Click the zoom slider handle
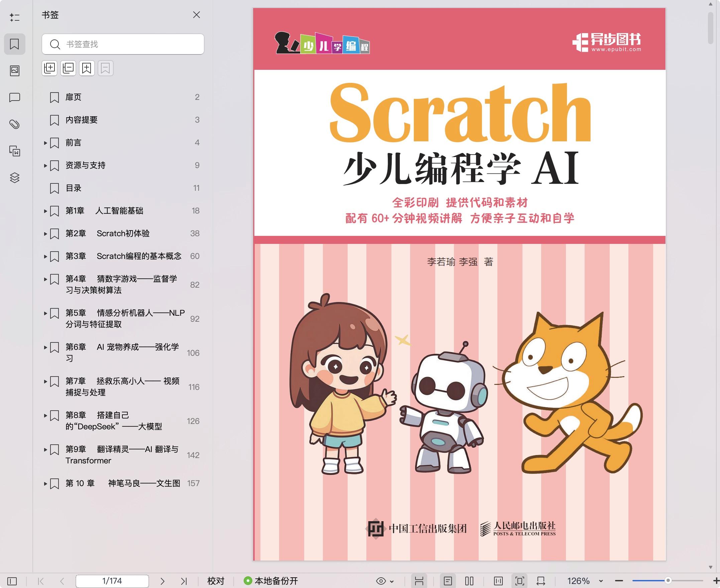 pos(668,581)
